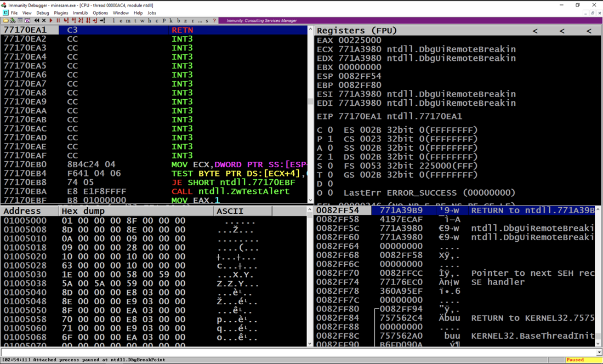Show Hardware breakpoints with 'z' button
Image resolution: width=603 pixels, height=364 pixels.
pyautogui.click(x=185, y=20)
